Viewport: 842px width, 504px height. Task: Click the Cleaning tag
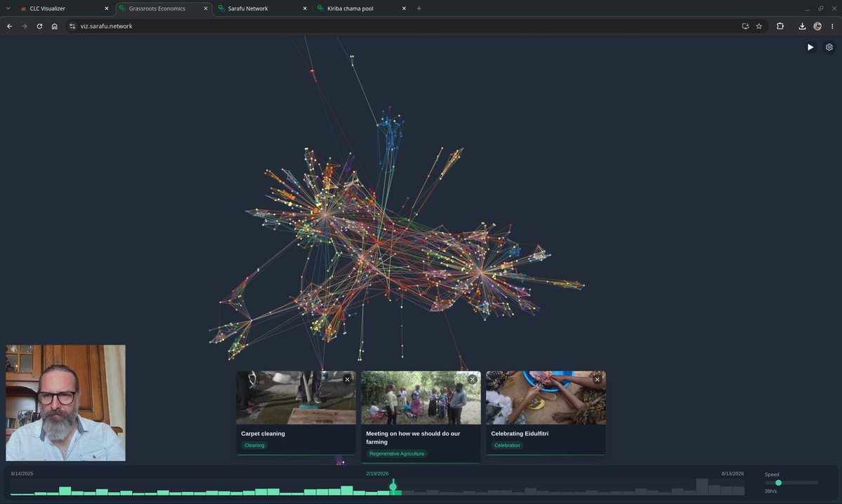click(x=254, y=446)
